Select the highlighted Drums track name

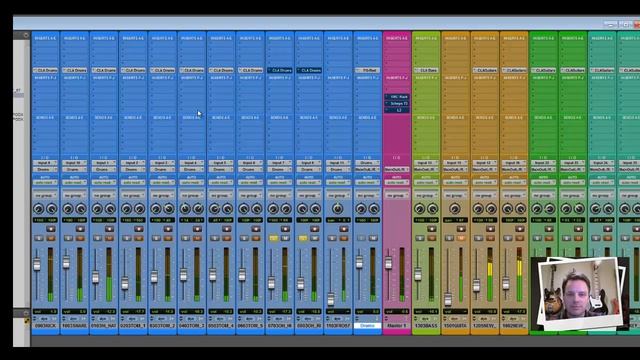click(x=367, y=326)
